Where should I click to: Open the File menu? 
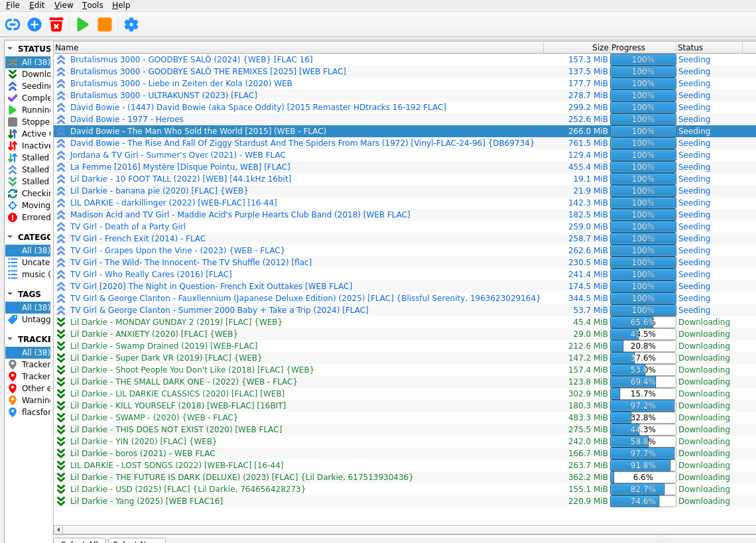(x=13, y=5)
